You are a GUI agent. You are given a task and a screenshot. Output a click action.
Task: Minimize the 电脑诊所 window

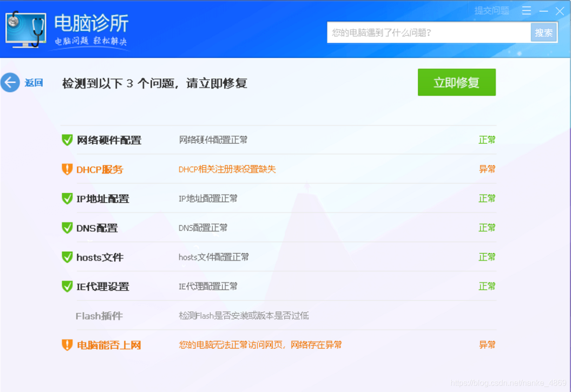pyautogui.click(x=544, y=11)
